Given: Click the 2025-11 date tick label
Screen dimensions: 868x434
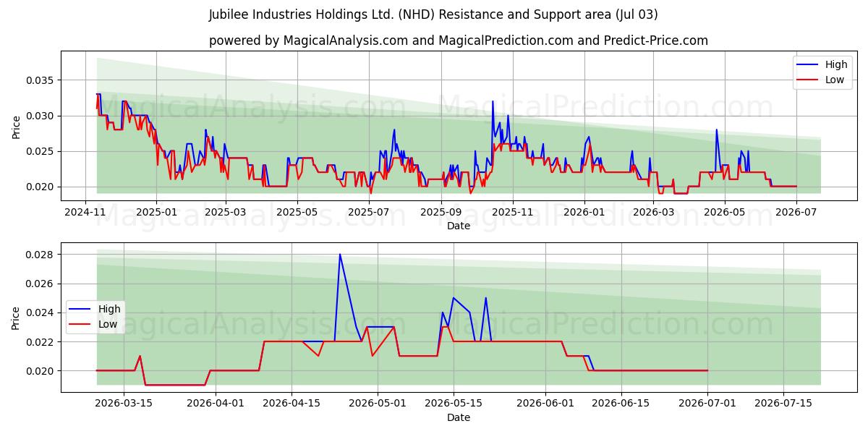Looking at the screenshot, I should pyautogui.click(x=513, y=212).
